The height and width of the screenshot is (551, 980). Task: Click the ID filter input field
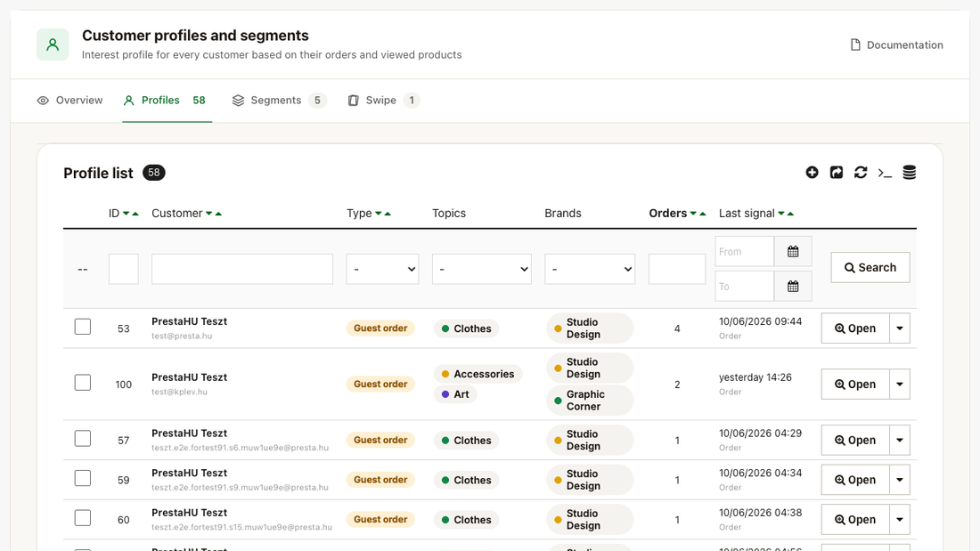pyautogui.click(x=124, y=269)
